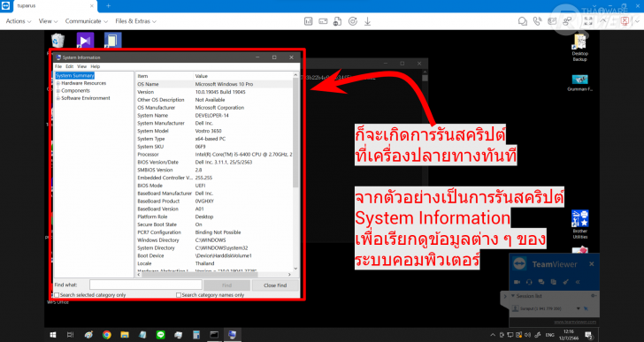The height and width of the screenshot is (342, 644).
Task: Click the switch sides monitors icon
Action: coord(568,21)
